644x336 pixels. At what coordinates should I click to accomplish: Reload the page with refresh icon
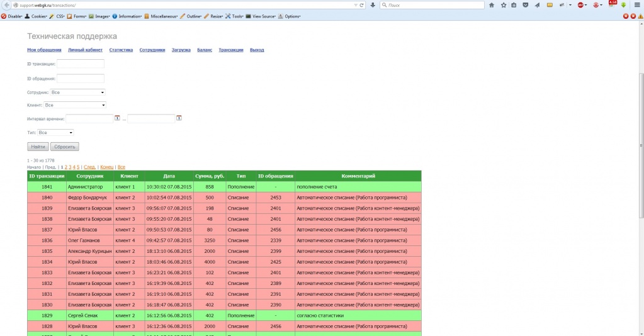[361, 5]
